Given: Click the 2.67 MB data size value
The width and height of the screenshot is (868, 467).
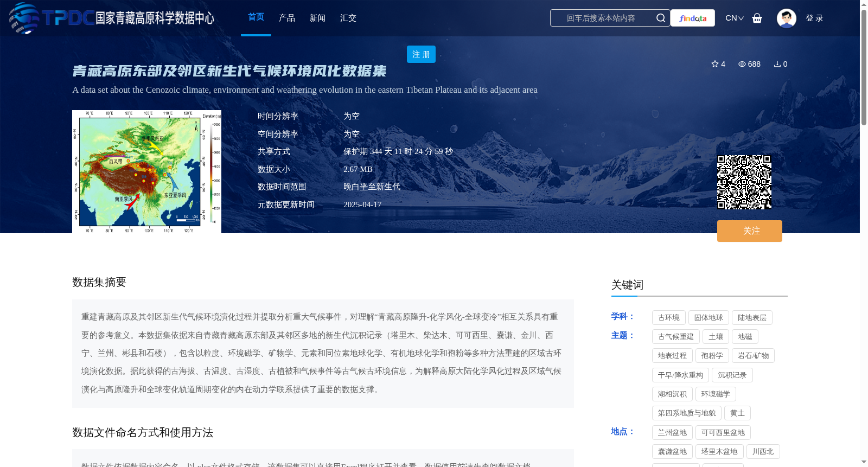Looking at the screenshot, I should click(358, 169).
